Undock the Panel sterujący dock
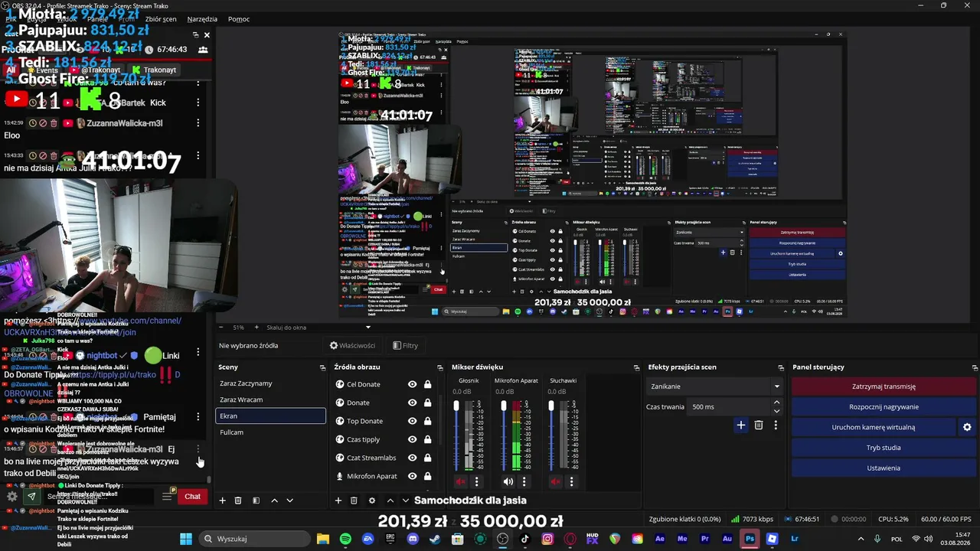Screen dimensions: 980x551 pyautogui.click(x=974, y=367)
